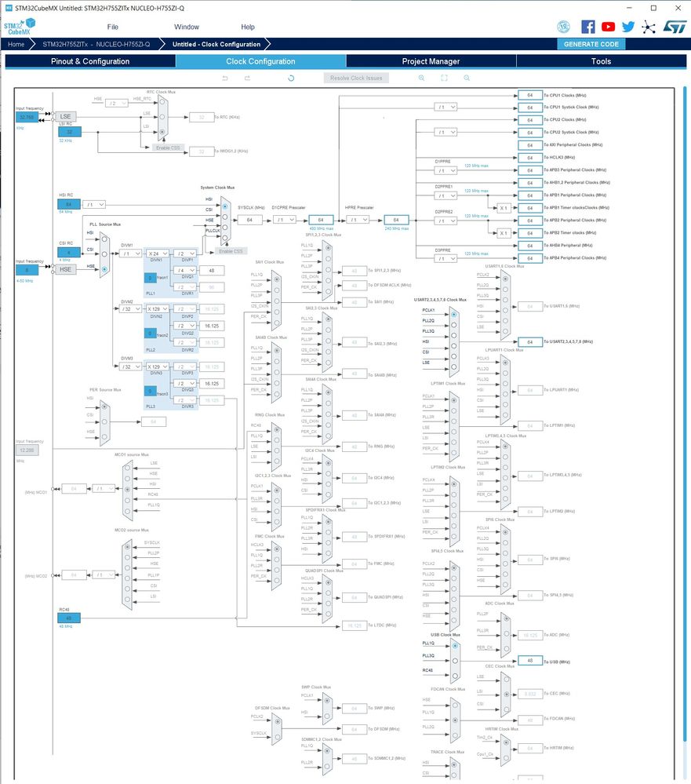Click the Untitled - Clock Configuration breadcrumb
The image size is (691, 784).
[216, 44]
